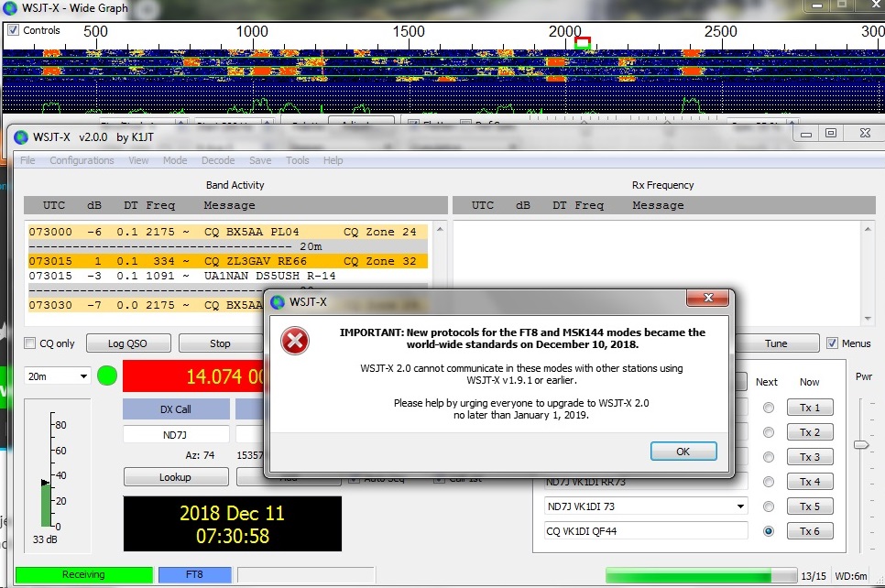Click the Lookup button

(x=176, y=477)
